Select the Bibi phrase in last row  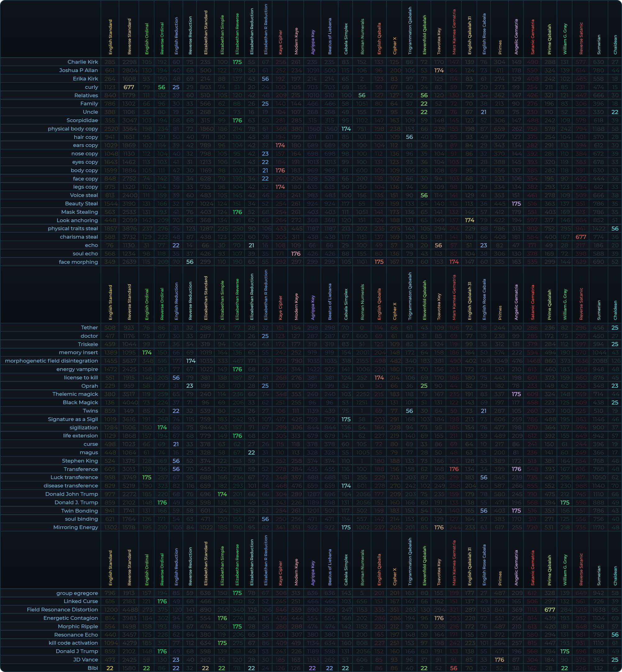pyautogui.click(x=93, y=668)
